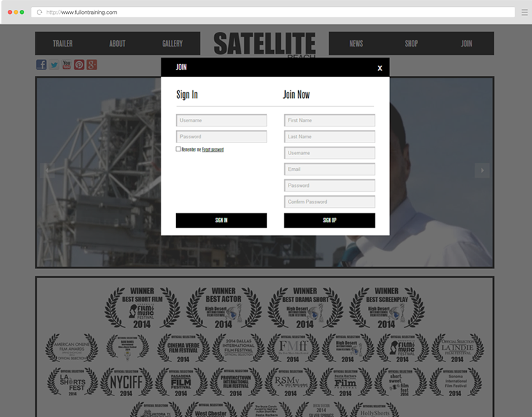Image resolution: width=532 pixels, height=417 pixels.
Task: Click the Cinema Verde Film Festival laurel
Action: pos(183,347)
